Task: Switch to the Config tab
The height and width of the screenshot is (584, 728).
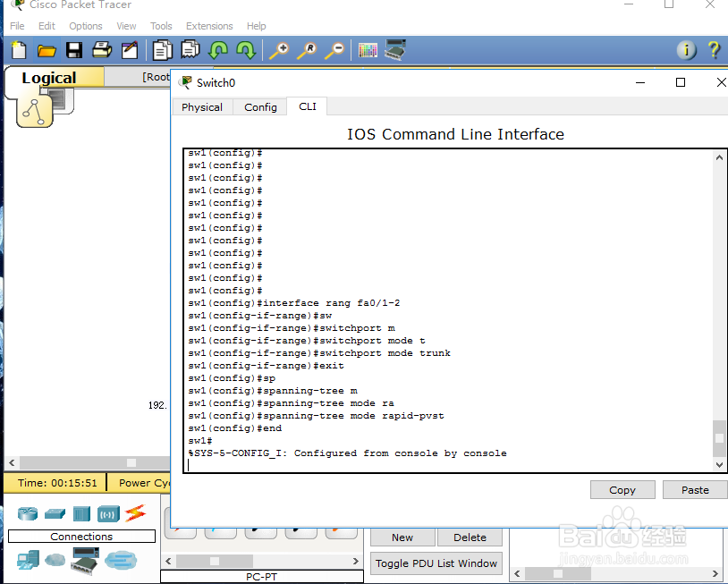Action: click(260, 106)
